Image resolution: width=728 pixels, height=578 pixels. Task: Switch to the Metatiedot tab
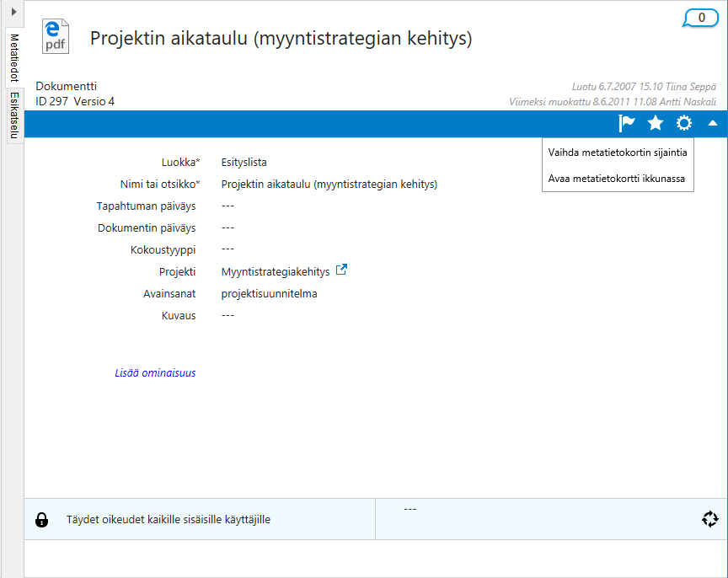[x=14, y=57]
